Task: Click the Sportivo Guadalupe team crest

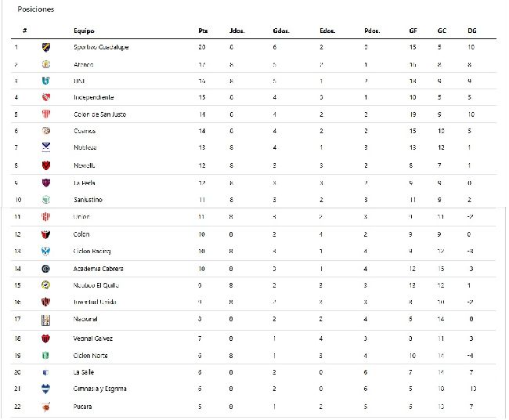Action: (46, 48)
